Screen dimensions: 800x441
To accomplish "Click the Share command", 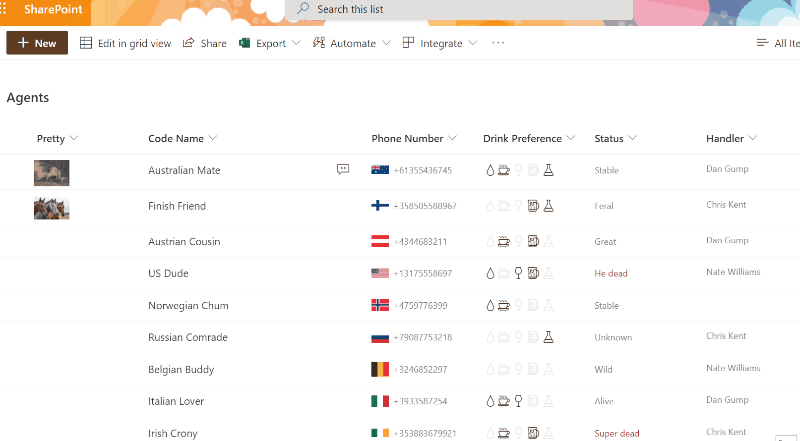I will coord(205,43).
